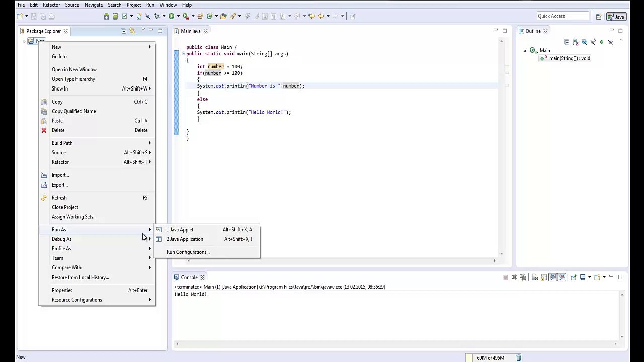Select Debug As in context menu
Image resolution: width=644 pixels, height=362 pixels.
coord(97,239)
